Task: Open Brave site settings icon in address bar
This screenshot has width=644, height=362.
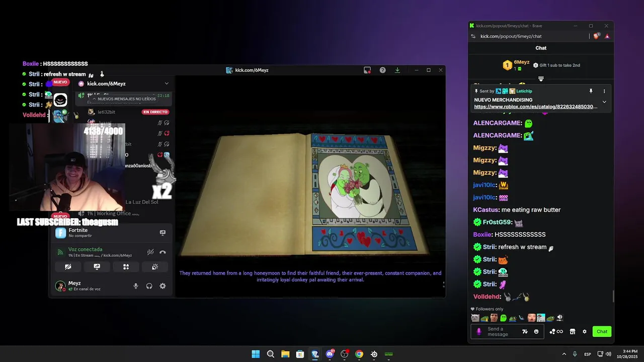Action: [x=473, y=36]
